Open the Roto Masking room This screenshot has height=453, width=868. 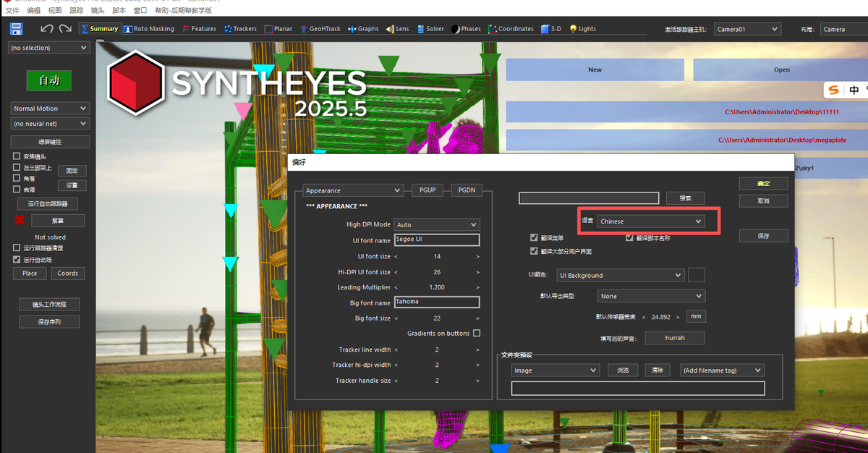pos(148,29)
